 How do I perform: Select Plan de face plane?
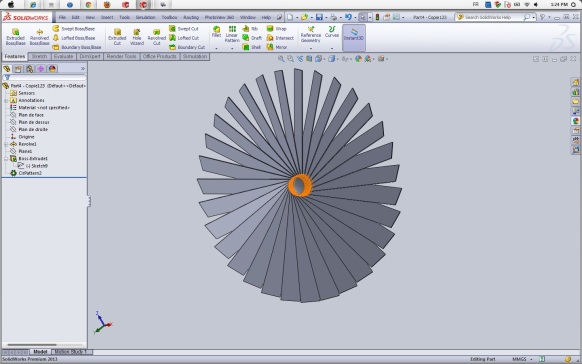[27, 115]
